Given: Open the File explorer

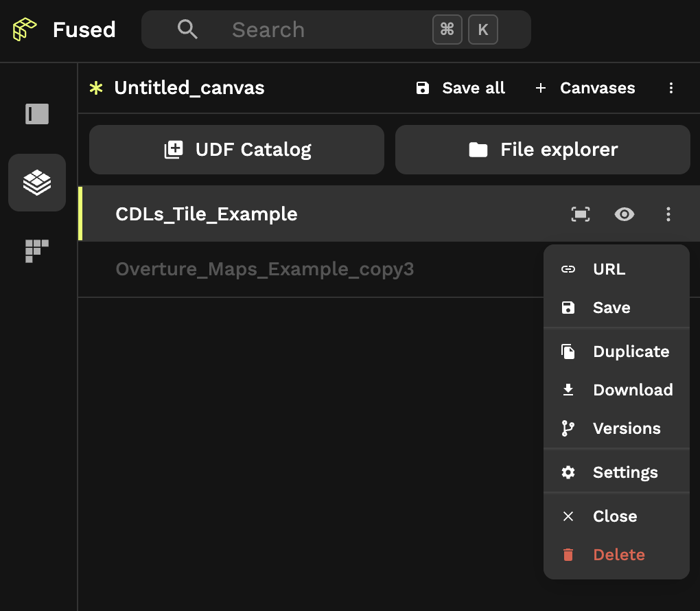Looking at the screenshot, I should tap(542, 150).
